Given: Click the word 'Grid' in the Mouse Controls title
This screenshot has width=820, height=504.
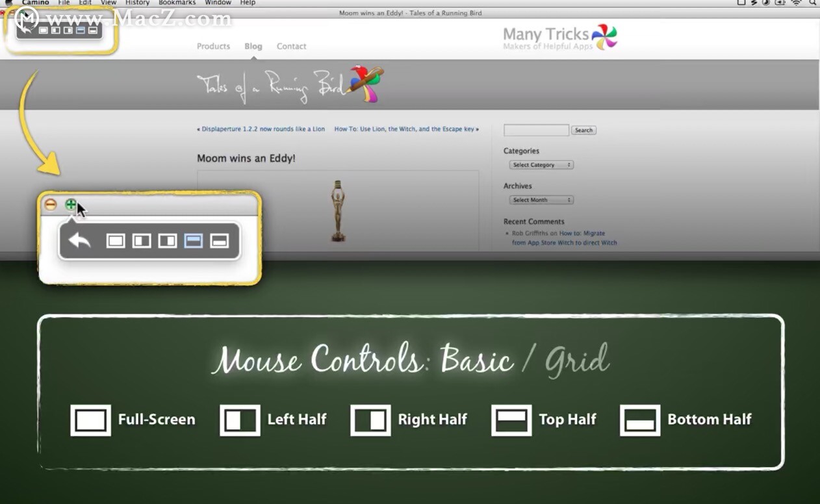Looking at the screenshot, I should 577,360.
